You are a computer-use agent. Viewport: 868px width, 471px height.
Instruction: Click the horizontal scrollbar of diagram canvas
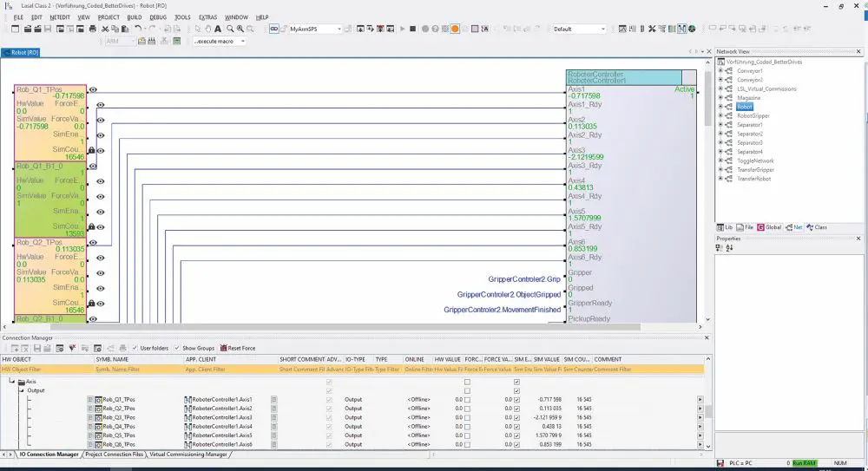pyautogui.click(x=345, y=327)
